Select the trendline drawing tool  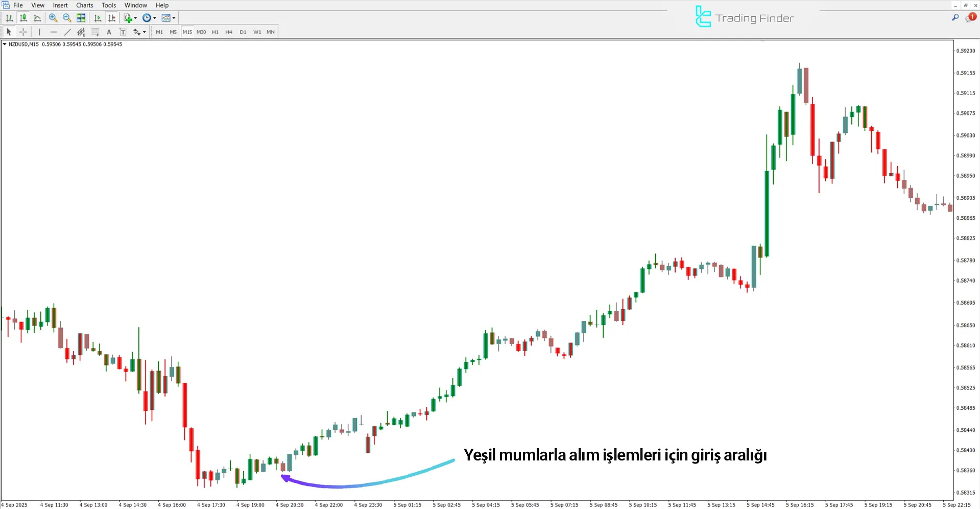tap(67, 32)
